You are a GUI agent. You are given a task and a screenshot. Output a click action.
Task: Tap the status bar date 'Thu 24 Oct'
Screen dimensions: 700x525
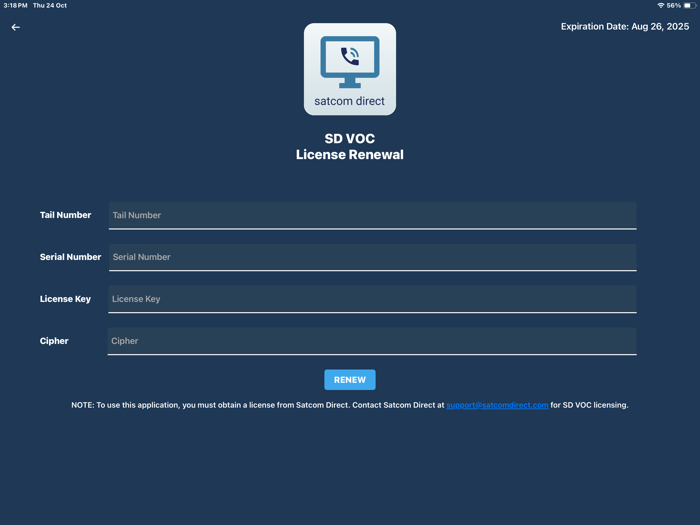[50, 5]
